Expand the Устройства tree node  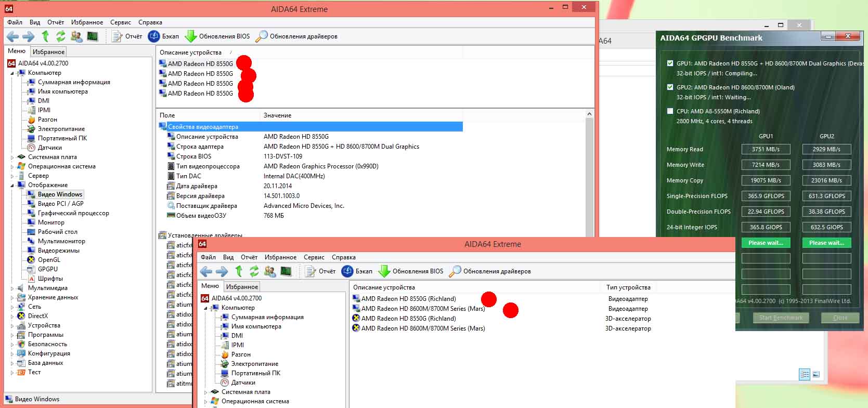click(x=12, y=325)
